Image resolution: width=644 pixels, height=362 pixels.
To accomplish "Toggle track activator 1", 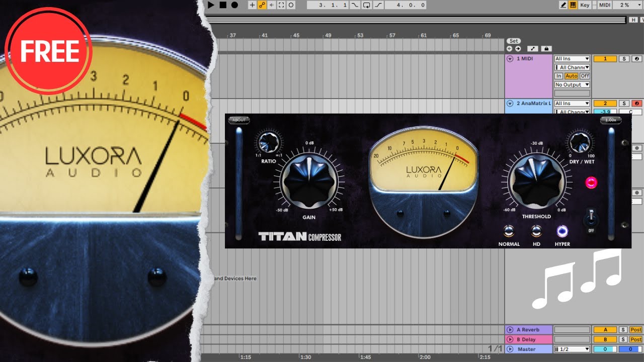I will [605, 59].
